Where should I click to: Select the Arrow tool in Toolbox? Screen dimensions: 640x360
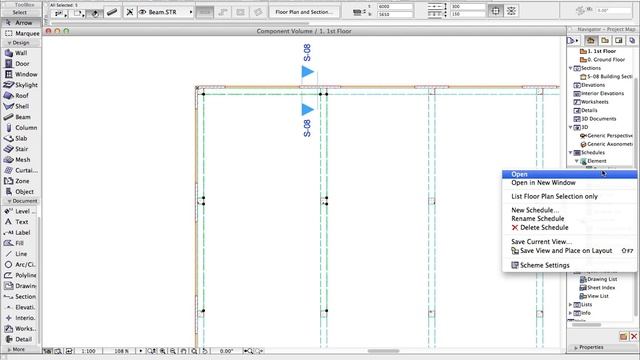(20, 23)
